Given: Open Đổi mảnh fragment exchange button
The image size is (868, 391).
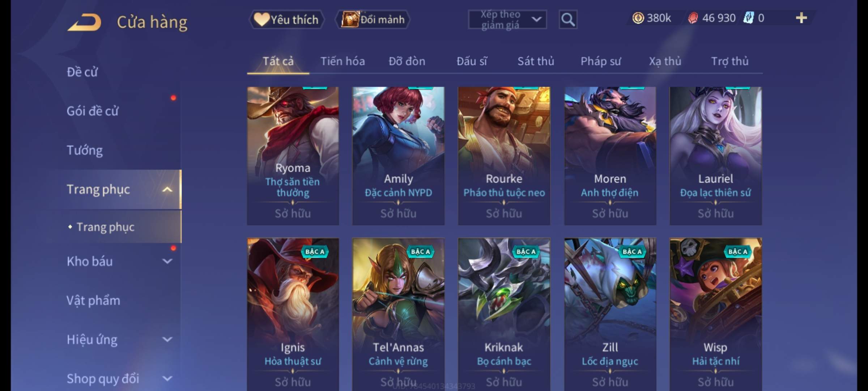Looking at the screenshot, I should pos(373,20).
